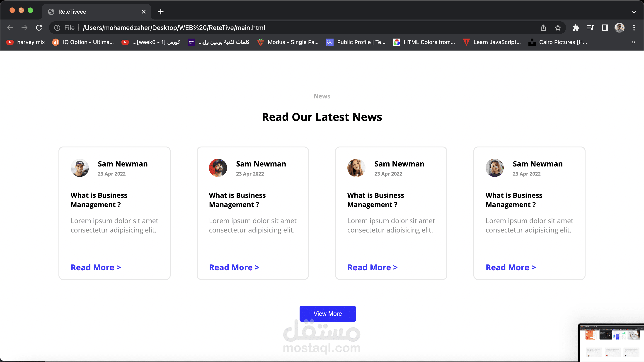Click Read More in the fourth news card
Screen dimensions: 644x362
pyautogui.click(x=511, y=267)
